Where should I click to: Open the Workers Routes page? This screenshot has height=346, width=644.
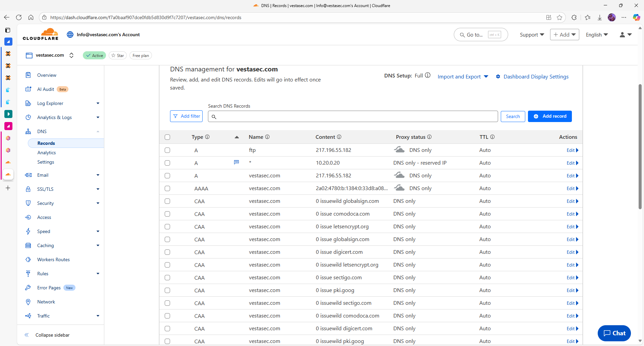[53, 259]
